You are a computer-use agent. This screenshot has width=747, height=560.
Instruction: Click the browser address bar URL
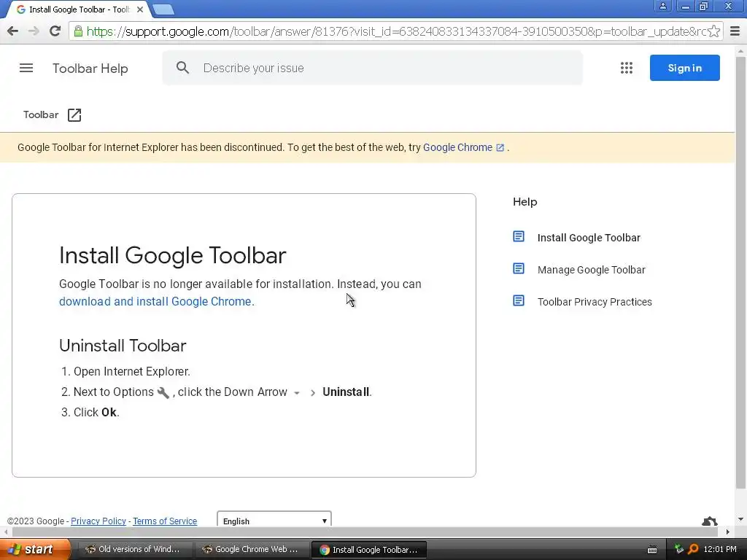click(x=396, y=31)
